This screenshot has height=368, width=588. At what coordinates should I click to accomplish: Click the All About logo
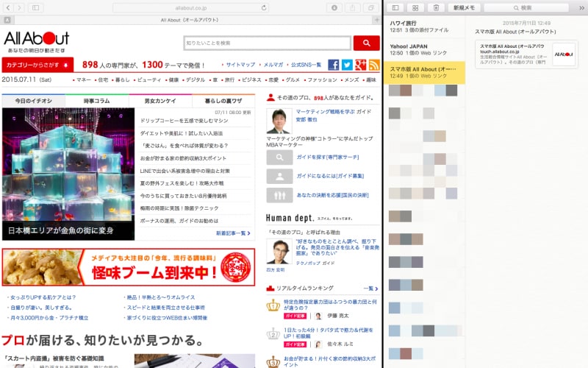pos(36,42)
